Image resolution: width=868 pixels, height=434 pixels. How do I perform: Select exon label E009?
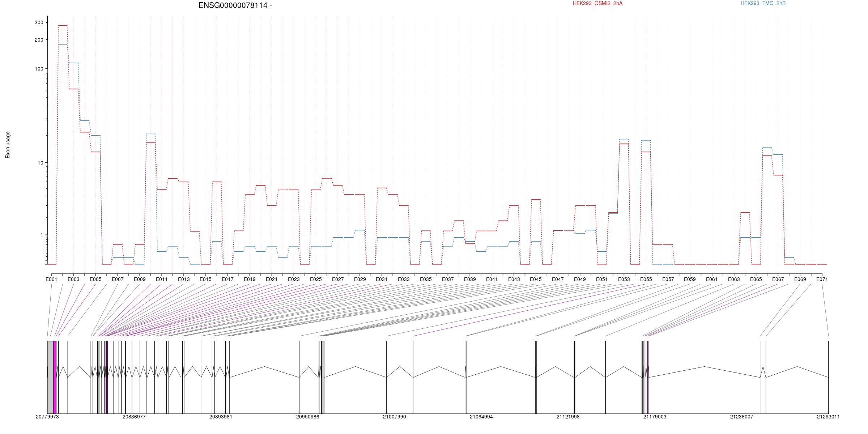point(140,279)
